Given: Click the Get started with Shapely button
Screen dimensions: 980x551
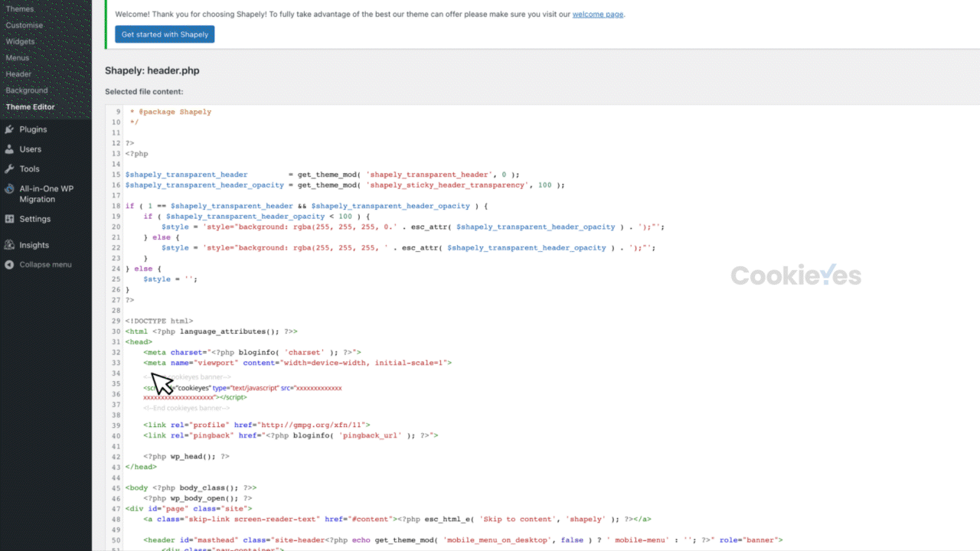Looking at the screenshot, I should pos(165,34).
